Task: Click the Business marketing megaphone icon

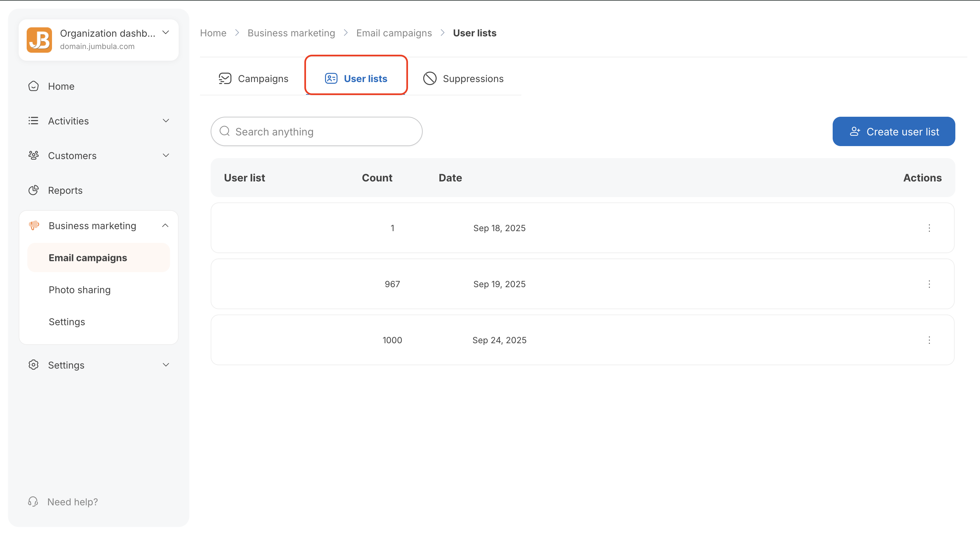Action: (x=34, y=225)
